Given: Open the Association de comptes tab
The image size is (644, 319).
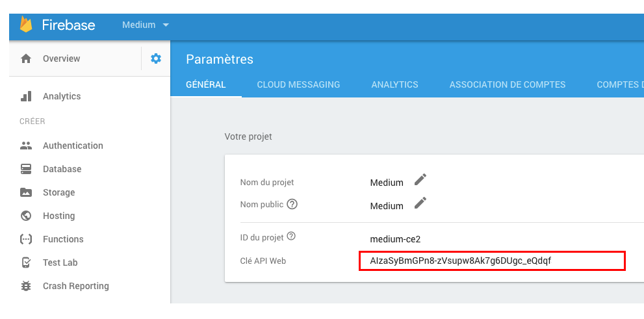Looking at the screenshot, I should pos(508,84).
